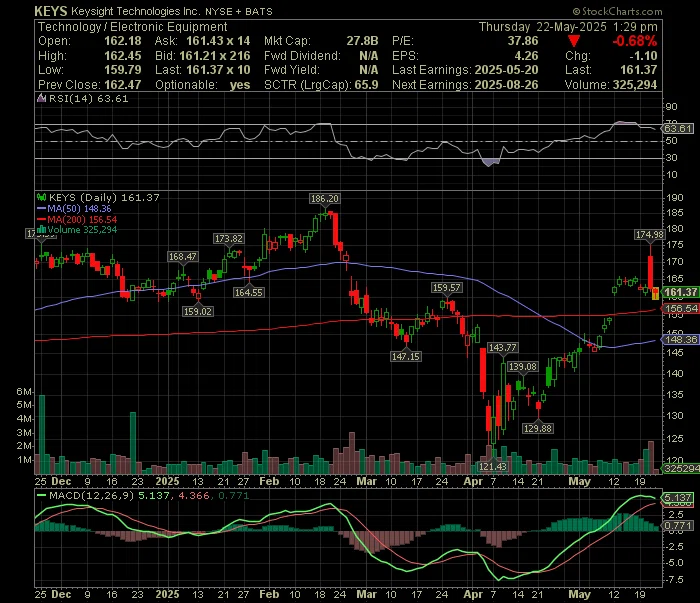
Task: Click the green MACD line swatch
Action: click(x=42, y=495)
